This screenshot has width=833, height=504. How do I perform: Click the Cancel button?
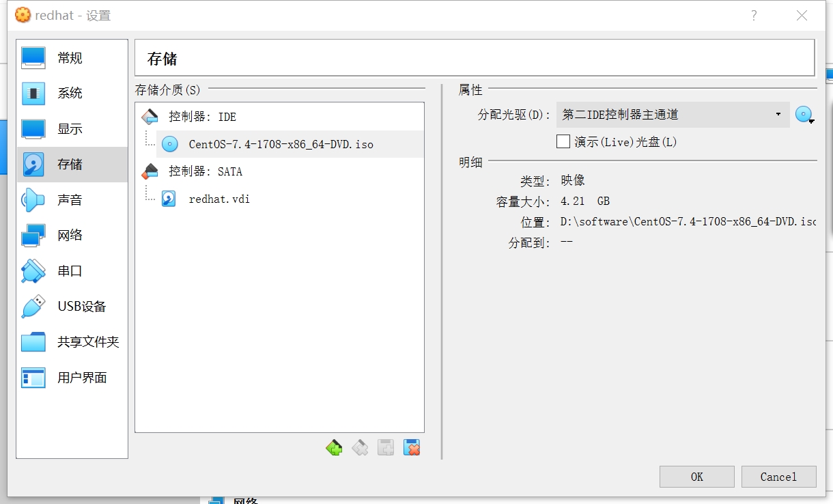[778, 477]
